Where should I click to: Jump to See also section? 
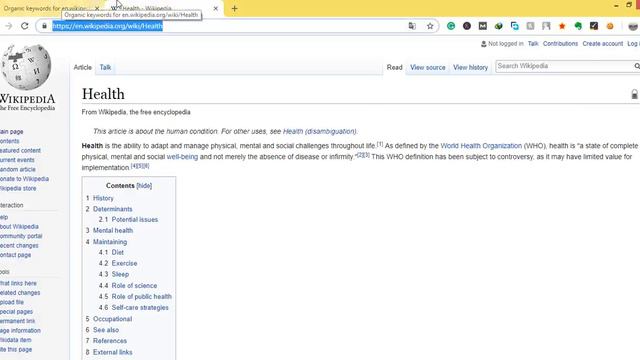[x=106, y=330]
